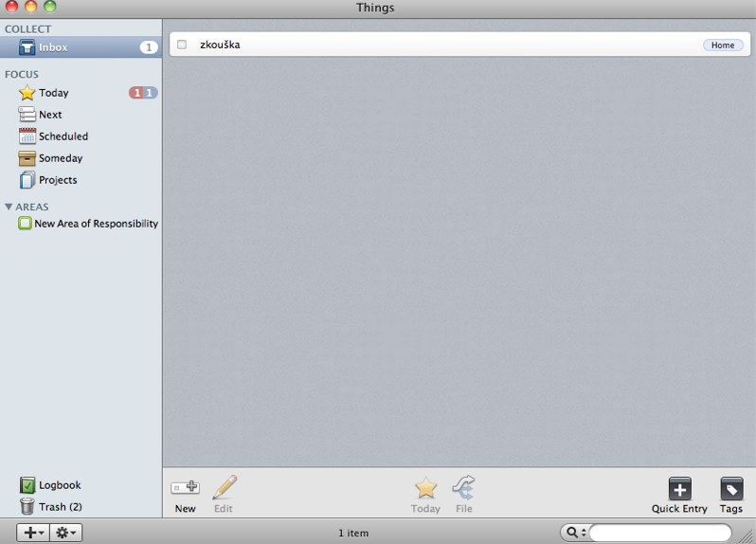Open the Today list star icon

click(27, 93)
